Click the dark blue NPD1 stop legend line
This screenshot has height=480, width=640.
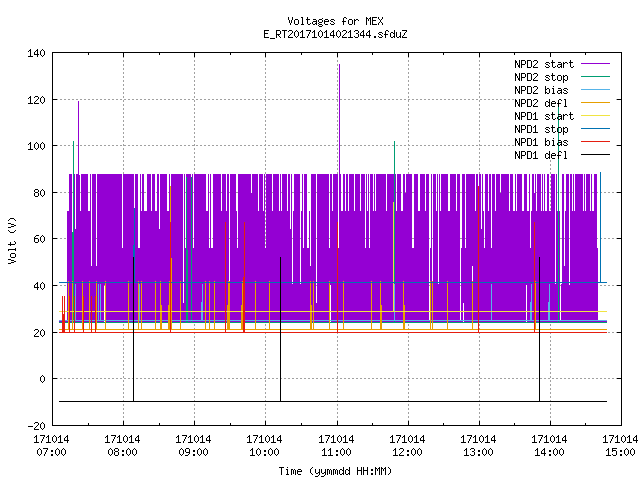click(596, 129)
